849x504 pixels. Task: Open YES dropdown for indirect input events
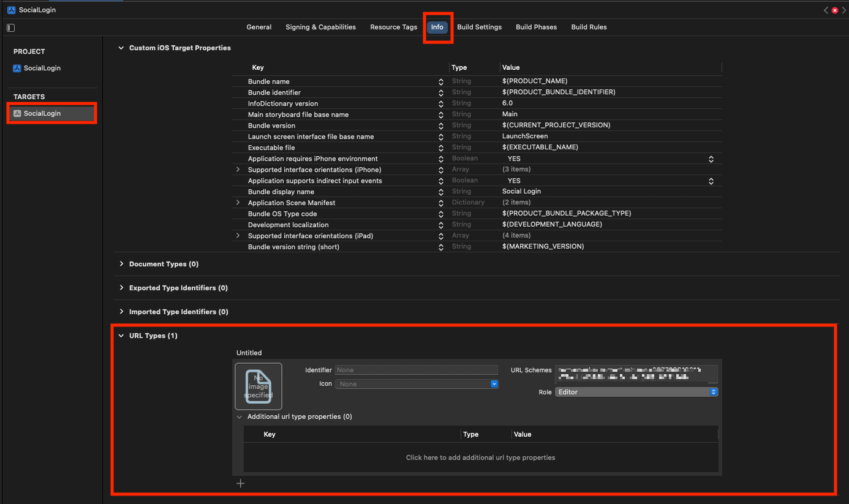tap(711, 181)
